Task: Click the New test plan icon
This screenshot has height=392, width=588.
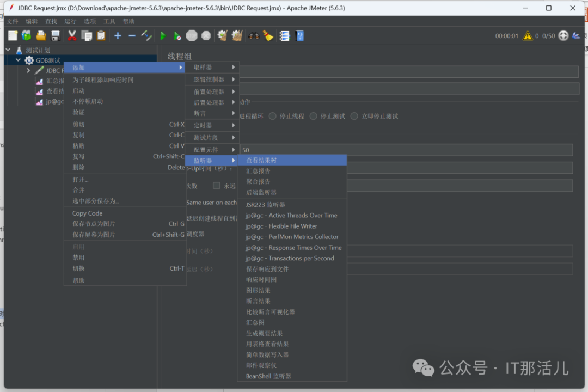Action: (13, 35)
